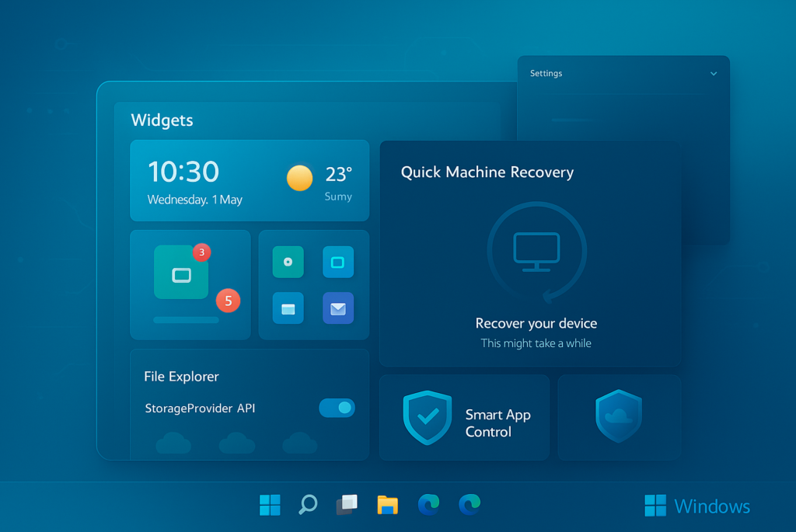This screenshot has height=532, width=796.
Task: Open Task View from the taskbar
Action: [347, 505]
